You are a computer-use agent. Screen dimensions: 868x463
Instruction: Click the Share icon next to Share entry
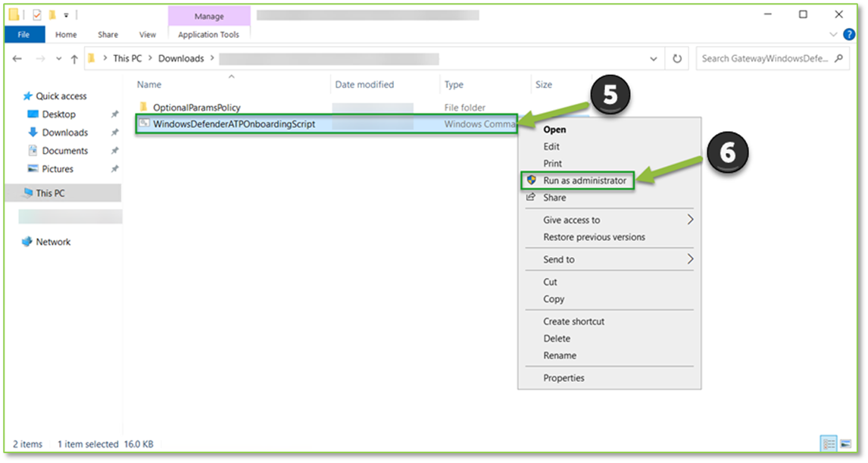click(x=530, y=197)
